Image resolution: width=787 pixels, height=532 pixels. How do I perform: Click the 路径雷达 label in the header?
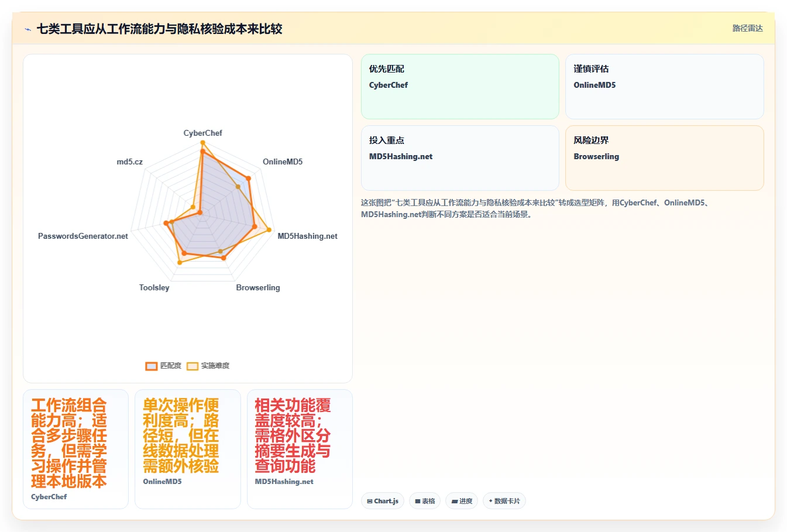pyautogui.click(x=748, y=28)
